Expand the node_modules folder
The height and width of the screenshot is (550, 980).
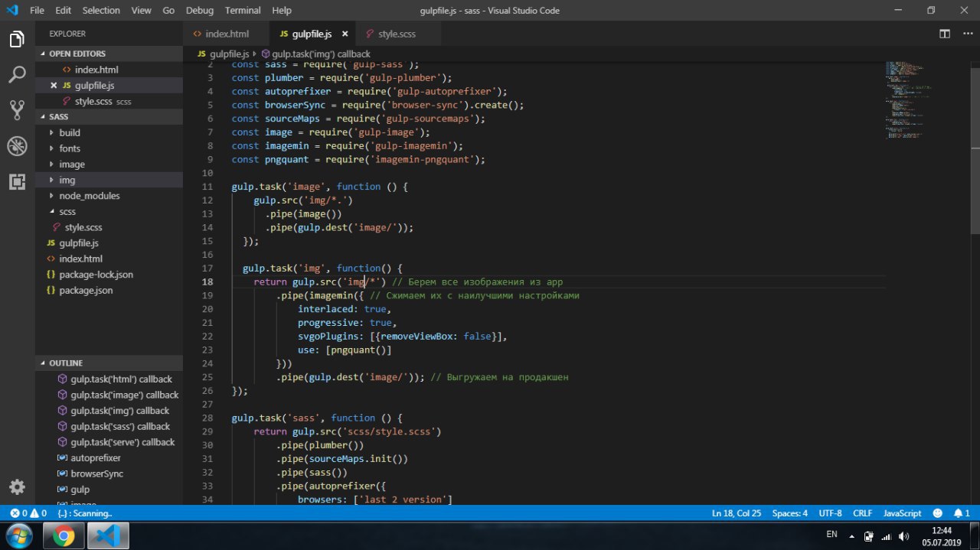(x=89, y=196)
